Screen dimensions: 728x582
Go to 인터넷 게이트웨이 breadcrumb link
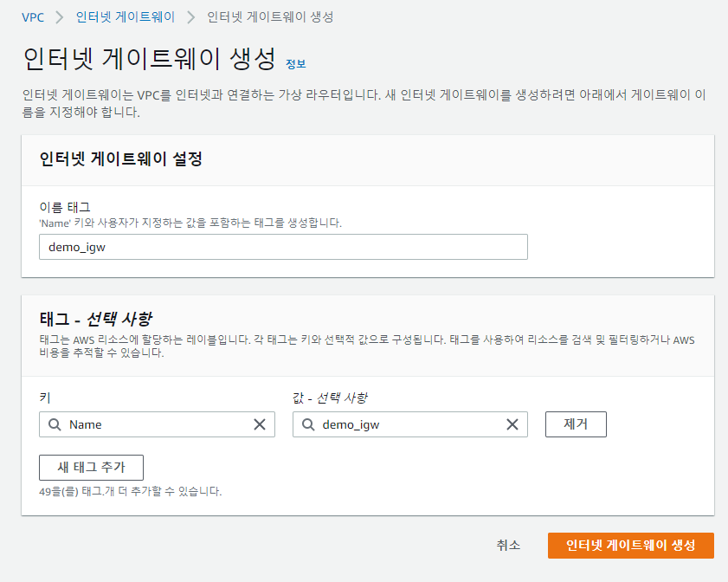(126, 17)
